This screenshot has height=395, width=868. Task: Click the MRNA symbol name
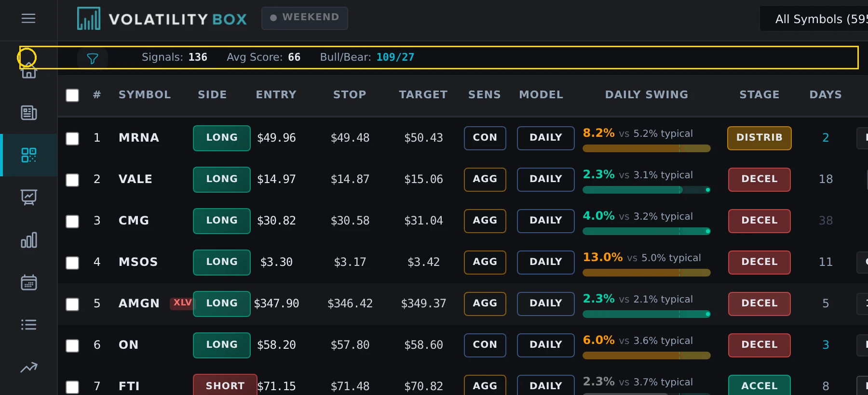pyautogui.click(x=139, y=138)
